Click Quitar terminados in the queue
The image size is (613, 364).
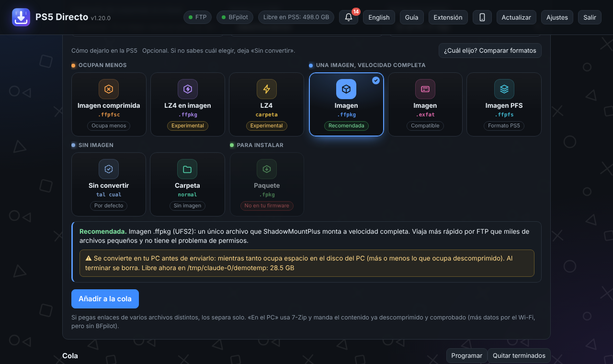(x=519, y=356)
